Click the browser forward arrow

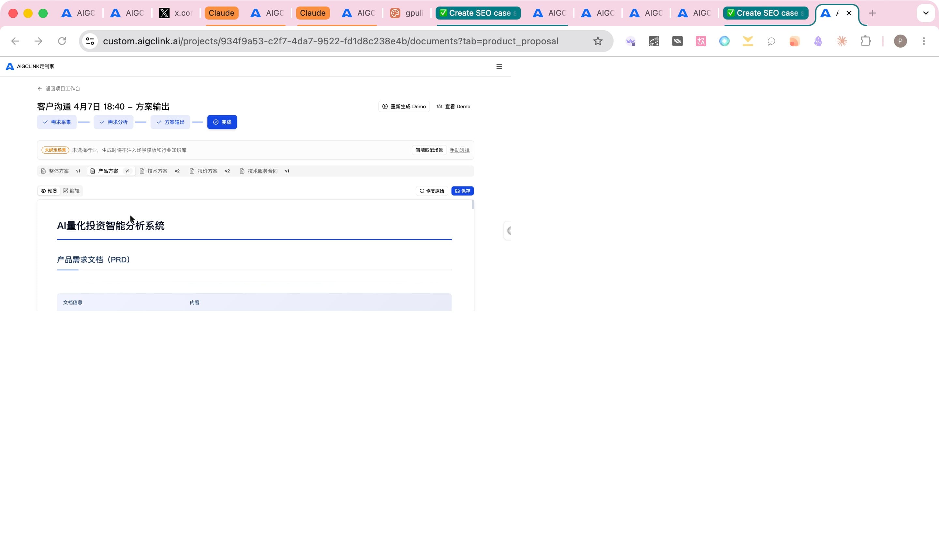click(x=38, y=41)
